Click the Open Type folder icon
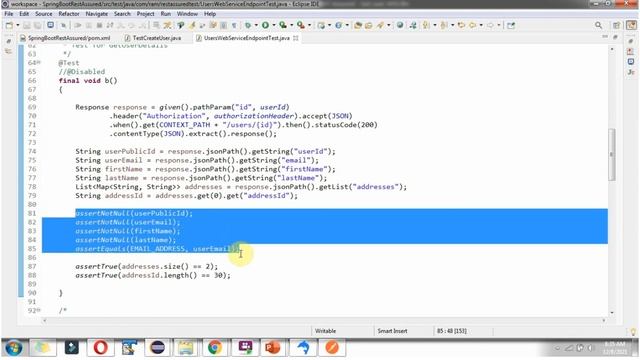This screenshot has height=360, width=640. [x=358, y=25]
